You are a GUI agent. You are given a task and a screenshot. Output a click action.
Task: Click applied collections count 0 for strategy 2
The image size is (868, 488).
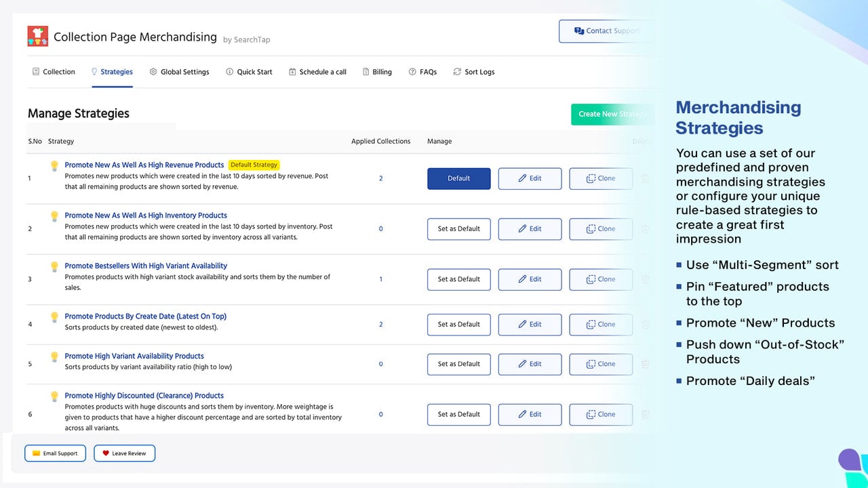380,229
